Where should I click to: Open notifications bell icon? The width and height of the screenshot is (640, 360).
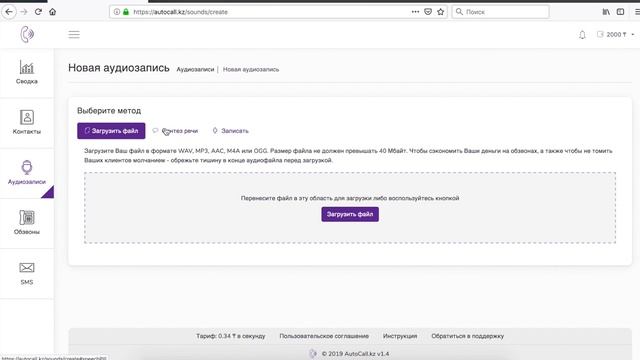click(582, 35)
